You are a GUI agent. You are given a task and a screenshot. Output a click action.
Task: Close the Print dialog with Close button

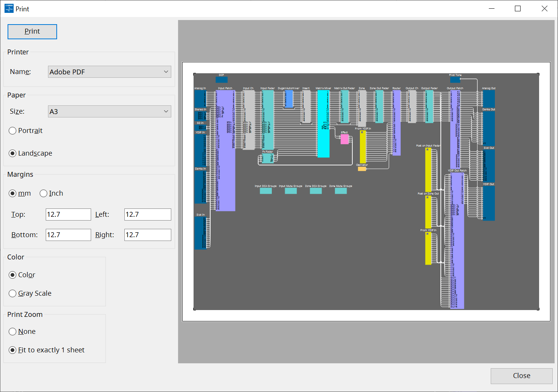521,376
